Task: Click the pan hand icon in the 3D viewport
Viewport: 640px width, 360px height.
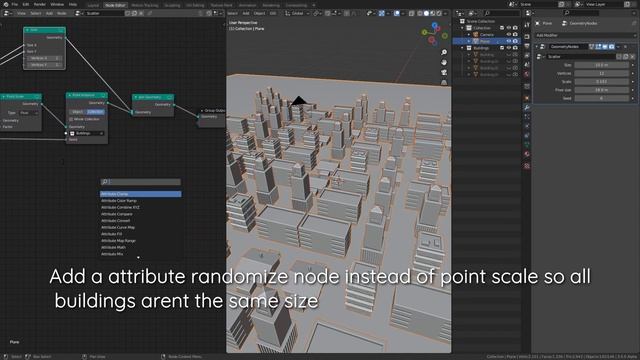Action: pos(444,62)
